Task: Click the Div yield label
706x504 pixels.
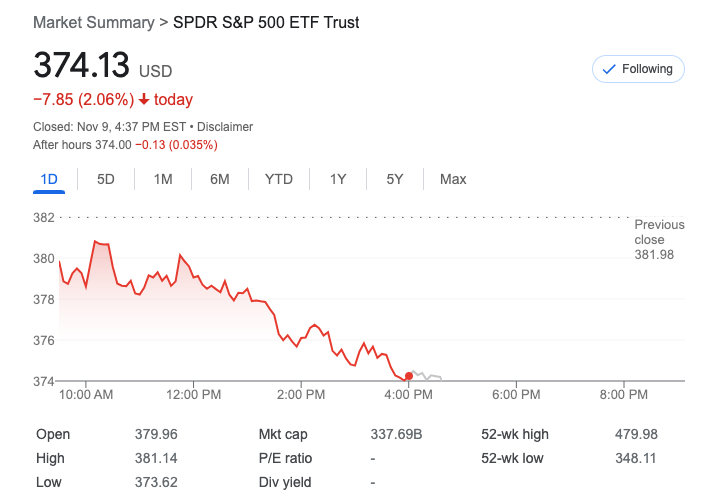Action: pos(284,482)
